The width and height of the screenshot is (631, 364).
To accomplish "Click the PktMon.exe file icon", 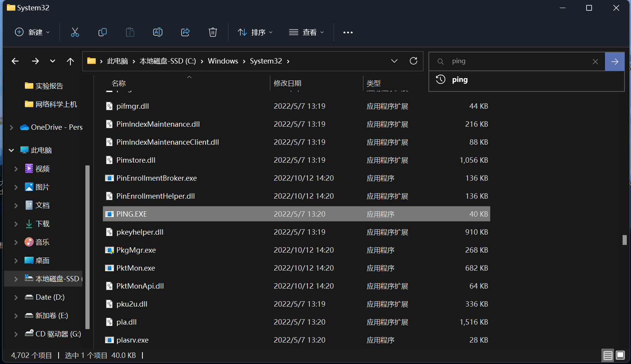I will pyautogui.click(x=110, y=268).
